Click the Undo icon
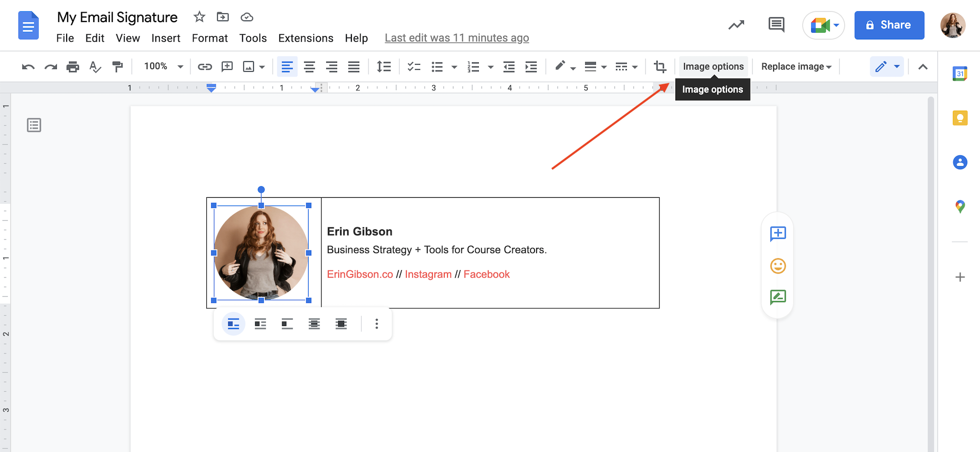This screenshot has width=980, height=452. click(x=28, y=67)
